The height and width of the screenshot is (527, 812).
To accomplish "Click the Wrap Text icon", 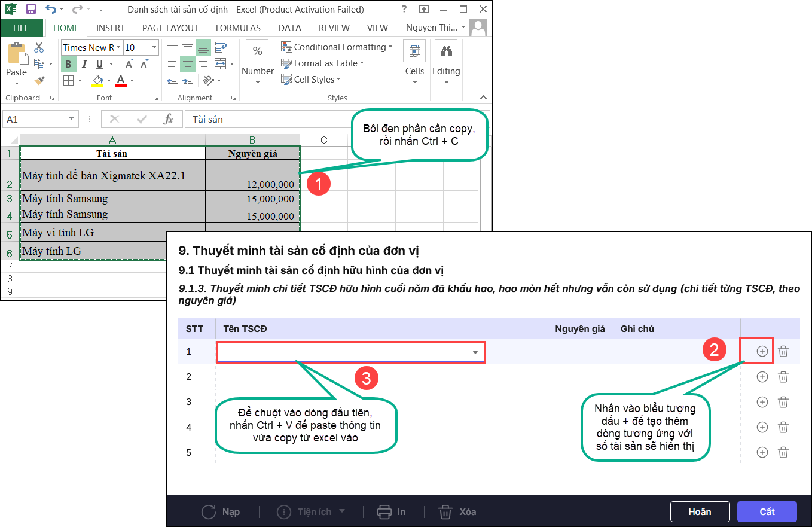I will click(x=221, y=47).
